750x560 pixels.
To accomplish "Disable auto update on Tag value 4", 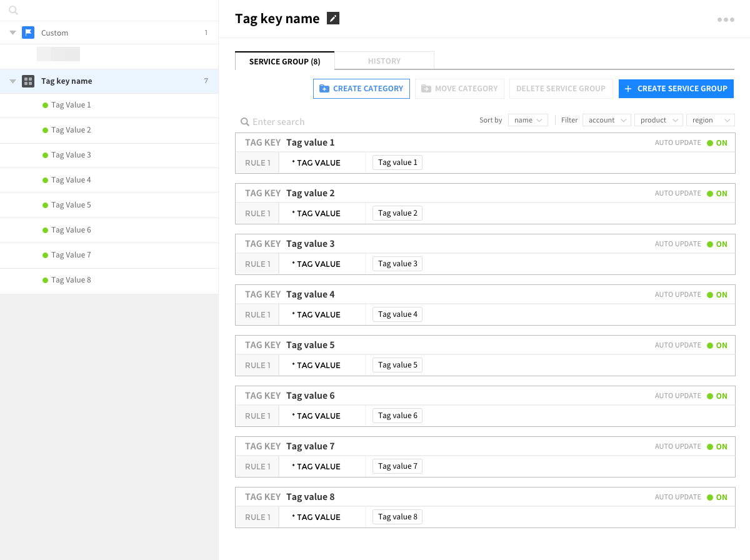I will pos(716,295).
